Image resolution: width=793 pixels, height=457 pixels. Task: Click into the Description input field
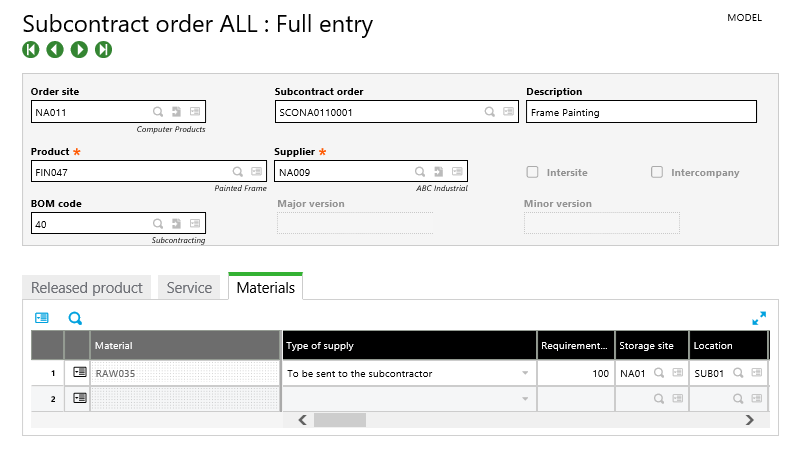[x=640, y=112]
